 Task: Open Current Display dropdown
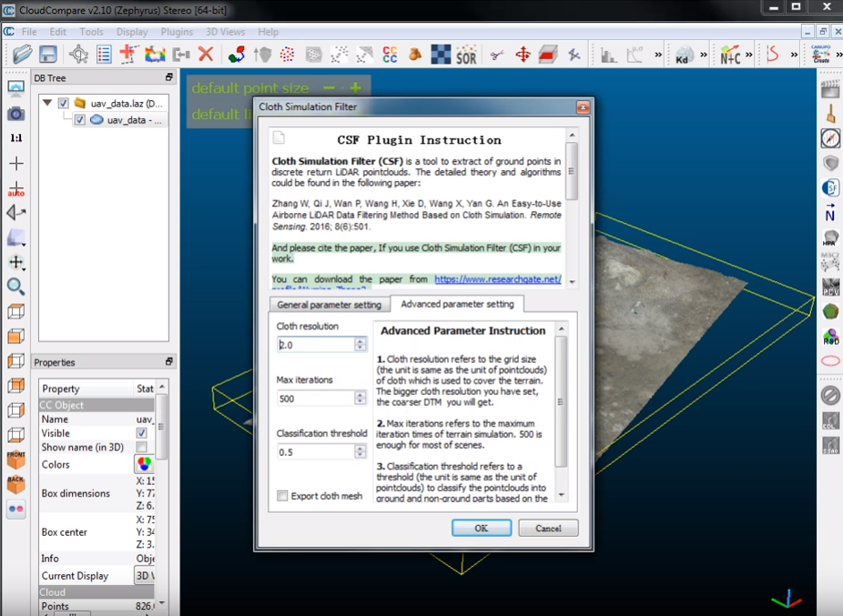tap(144, 576)
